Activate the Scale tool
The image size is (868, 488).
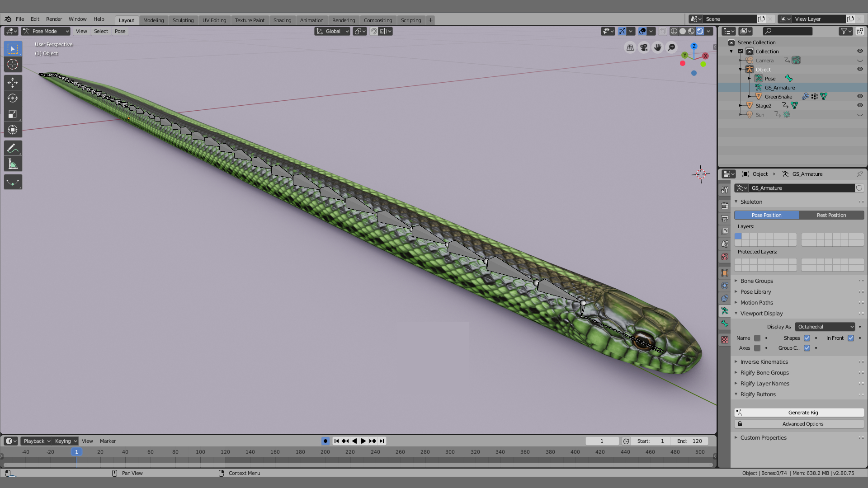pos(13,114)
